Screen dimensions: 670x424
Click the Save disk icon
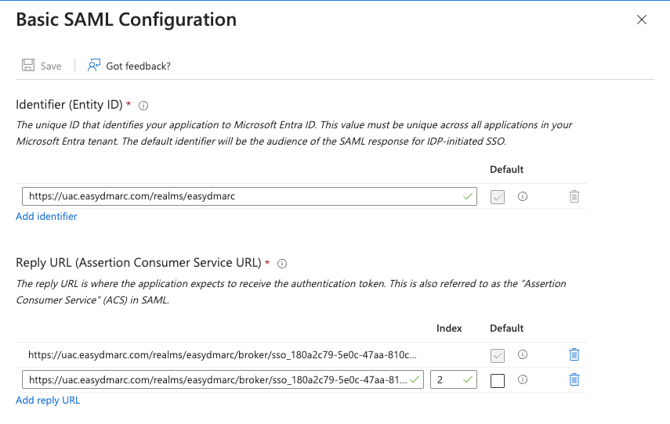tap(28, 65)
